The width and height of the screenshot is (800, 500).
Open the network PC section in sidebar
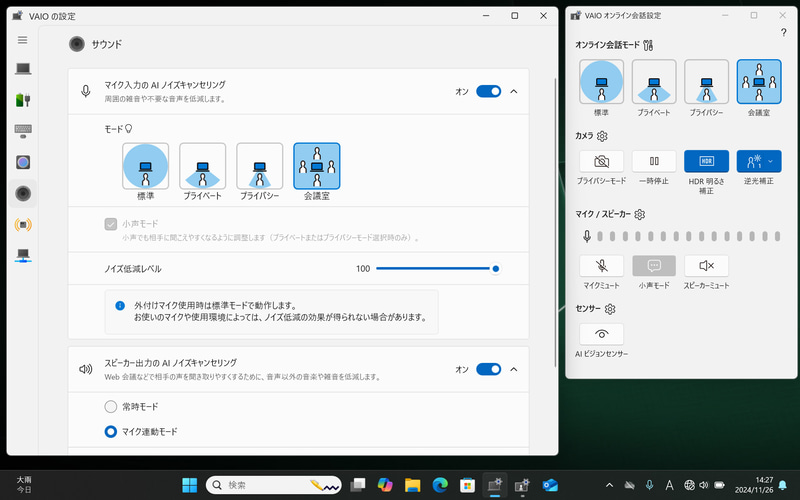coord(23,255)
